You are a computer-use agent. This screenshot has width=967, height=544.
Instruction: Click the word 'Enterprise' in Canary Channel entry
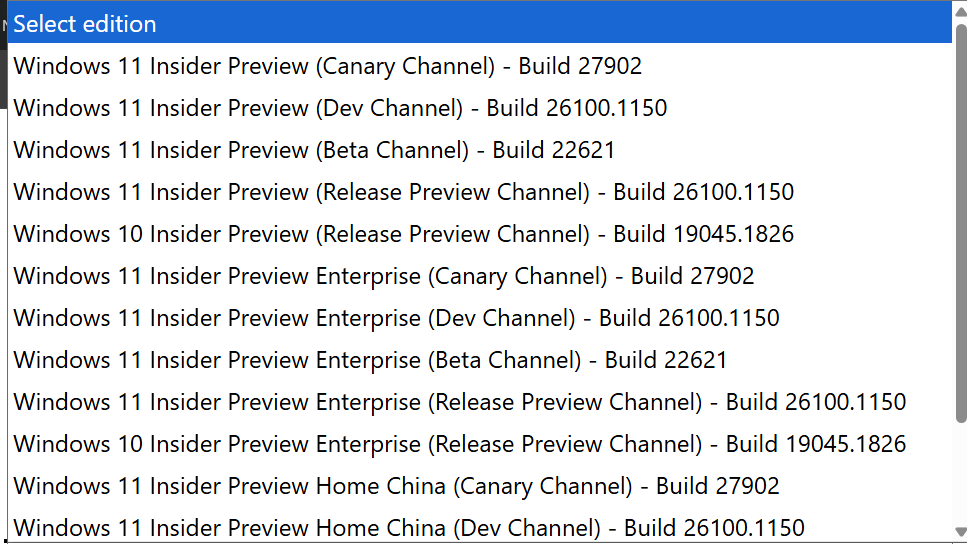pos(368,276)
